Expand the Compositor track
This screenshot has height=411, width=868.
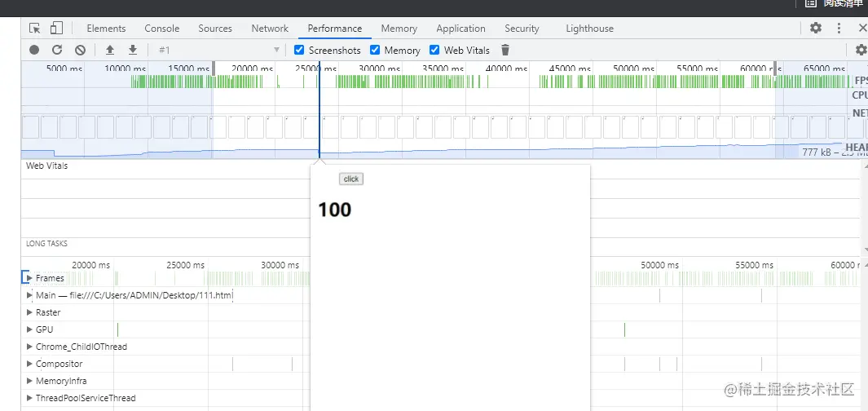(x=30, y=364)
